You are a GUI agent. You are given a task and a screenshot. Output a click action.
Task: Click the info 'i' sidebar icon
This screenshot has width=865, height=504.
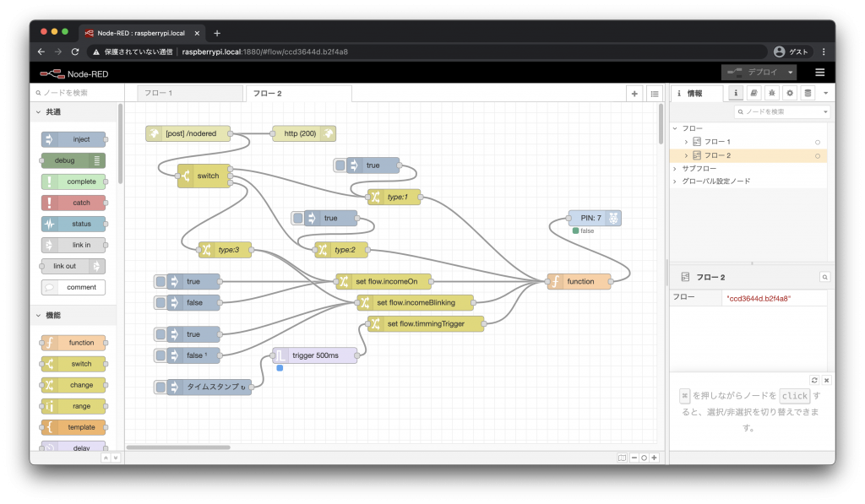736,93
